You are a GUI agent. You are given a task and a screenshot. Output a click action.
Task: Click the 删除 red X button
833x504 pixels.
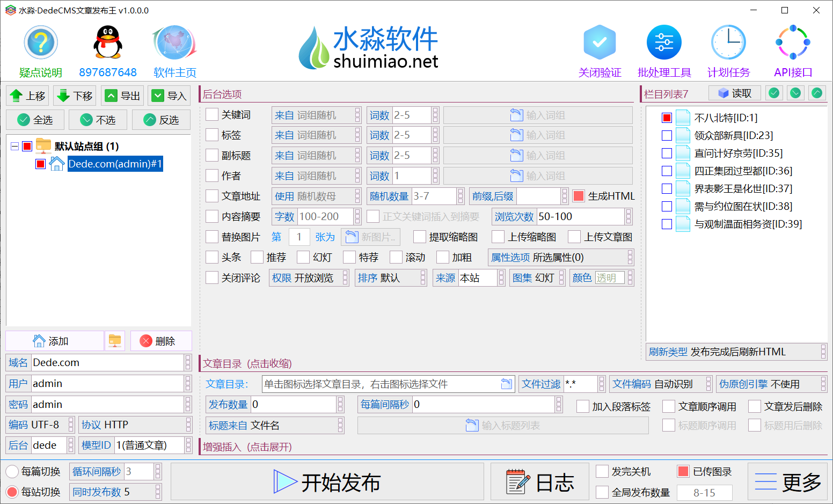pyautogui.click(x=161, y=341)
